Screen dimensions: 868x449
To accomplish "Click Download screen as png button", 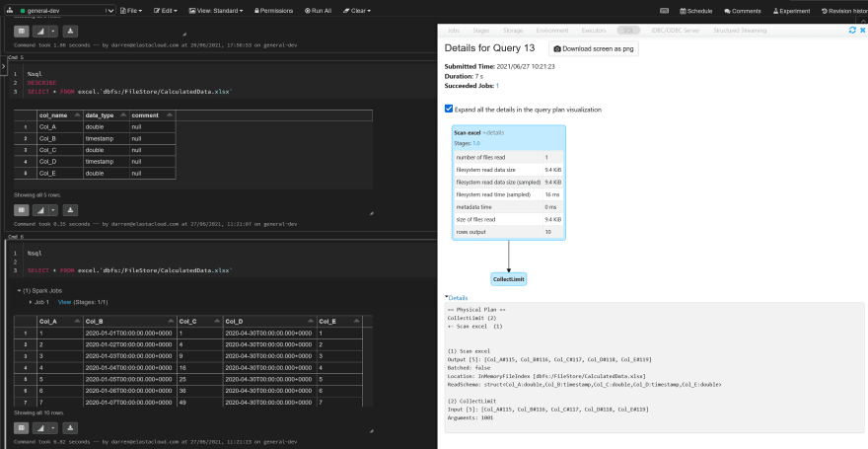I will (x=594, y=48).
